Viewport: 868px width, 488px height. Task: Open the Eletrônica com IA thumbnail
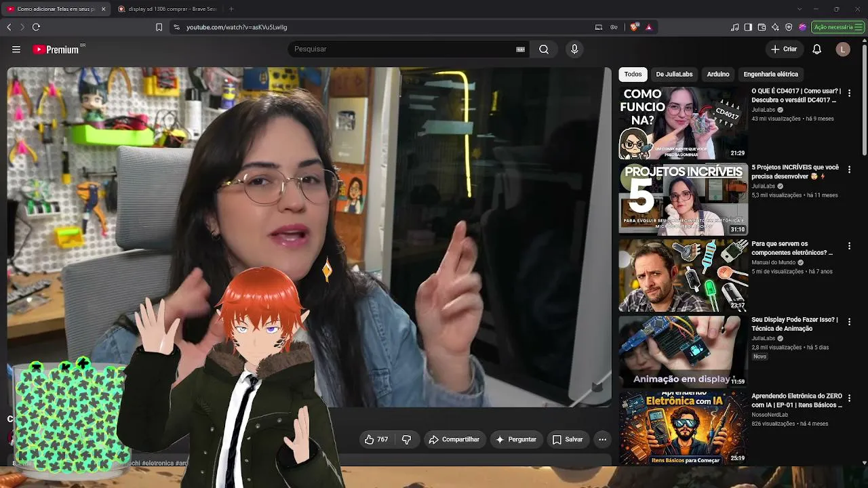683,428
